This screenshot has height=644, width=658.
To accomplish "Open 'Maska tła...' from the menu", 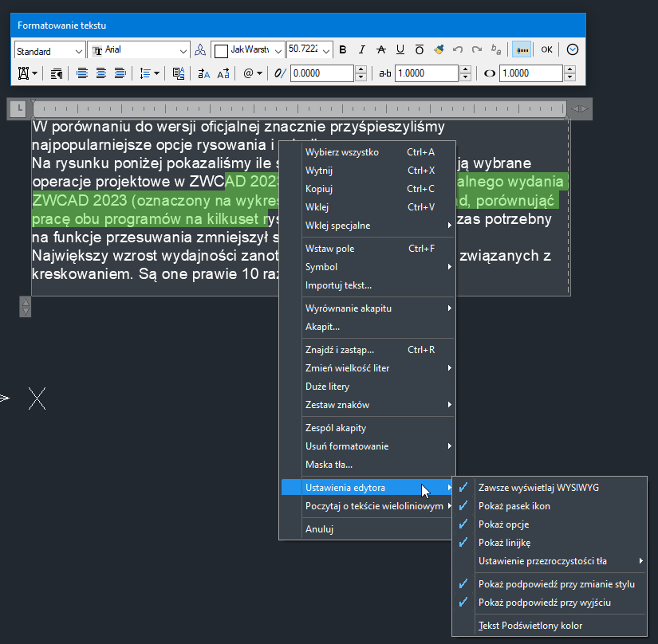I will coord(368,465).
